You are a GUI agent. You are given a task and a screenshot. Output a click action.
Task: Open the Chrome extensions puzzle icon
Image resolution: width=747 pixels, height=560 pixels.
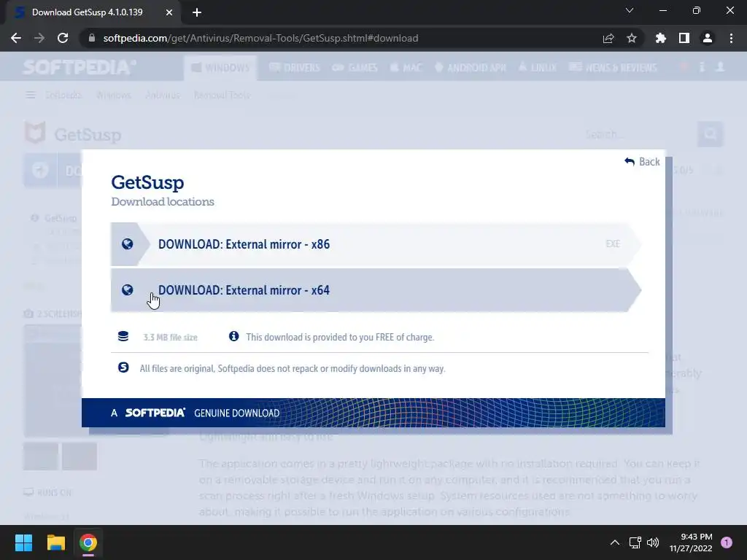click(661, 38)
